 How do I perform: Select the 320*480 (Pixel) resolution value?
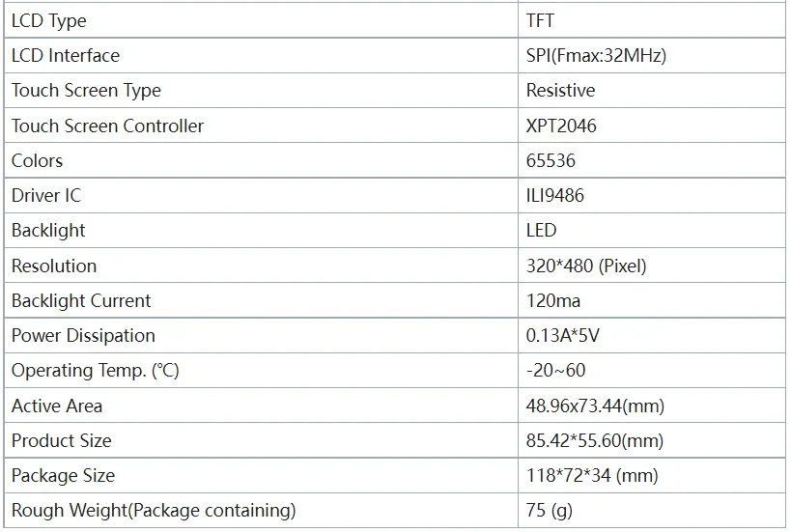[586, 266]
